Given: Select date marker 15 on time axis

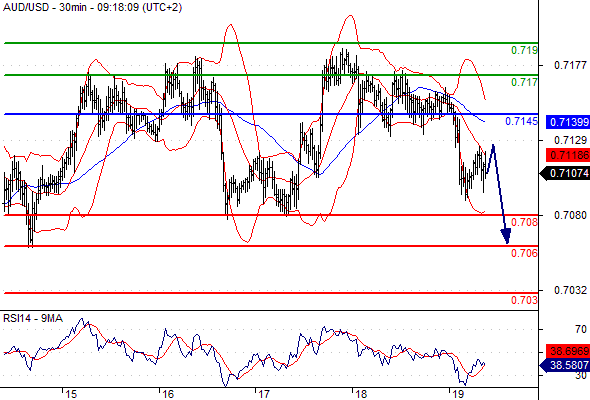Looking at the screenshot, I should (71, 394).
